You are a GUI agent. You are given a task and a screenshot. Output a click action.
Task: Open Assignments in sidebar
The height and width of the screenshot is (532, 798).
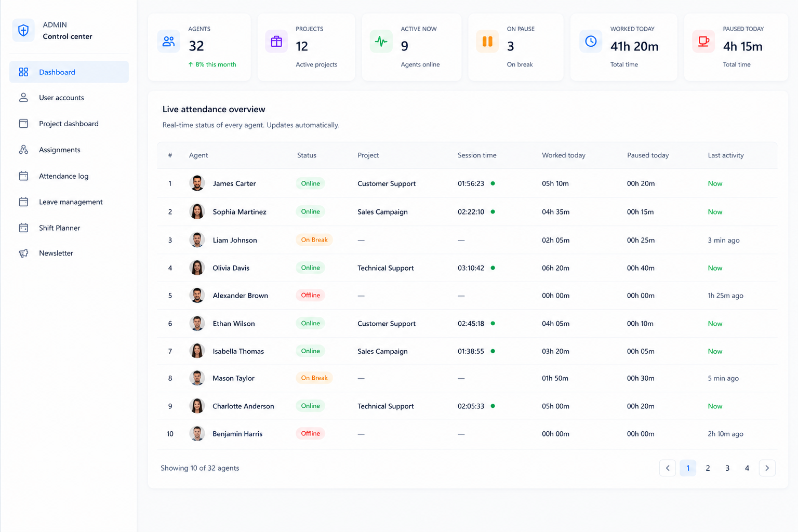69,150
